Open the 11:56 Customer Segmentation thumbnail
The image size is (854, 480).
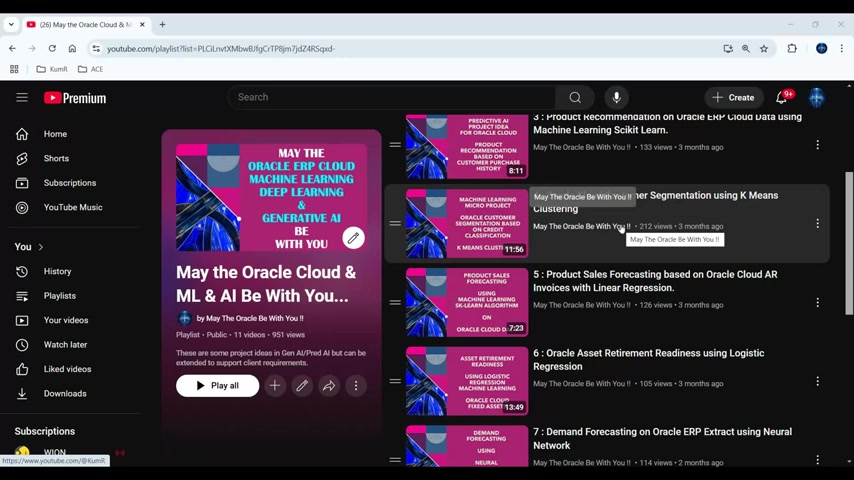click(467, 223)
